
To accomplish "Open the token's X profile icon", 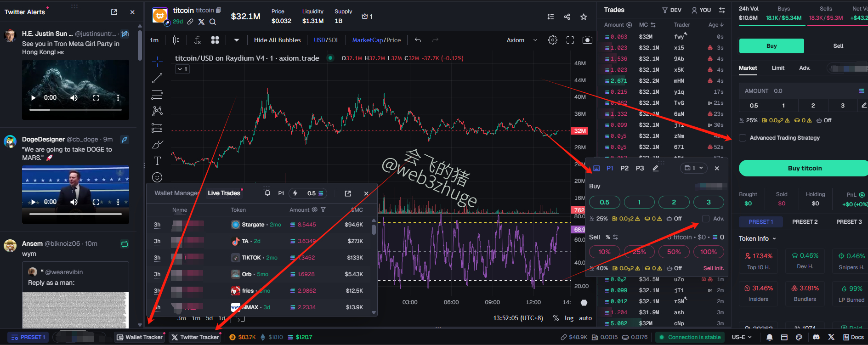I will [201, 22].
